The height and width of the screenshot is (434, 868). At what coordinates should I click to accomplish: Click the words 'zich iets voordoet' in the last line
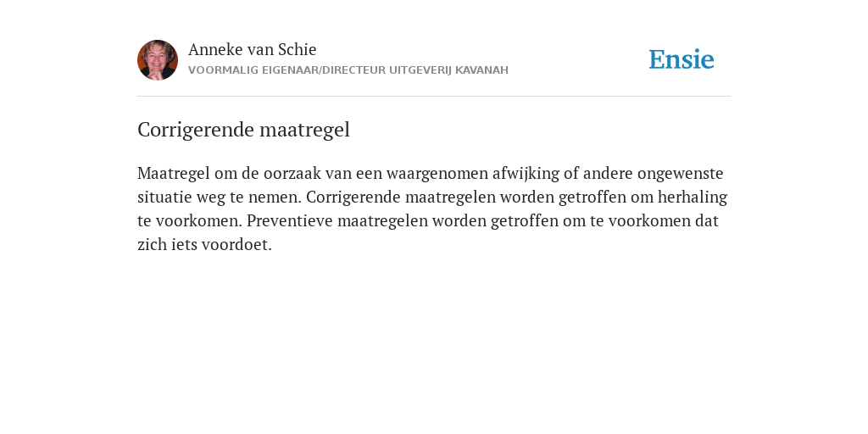203,245
